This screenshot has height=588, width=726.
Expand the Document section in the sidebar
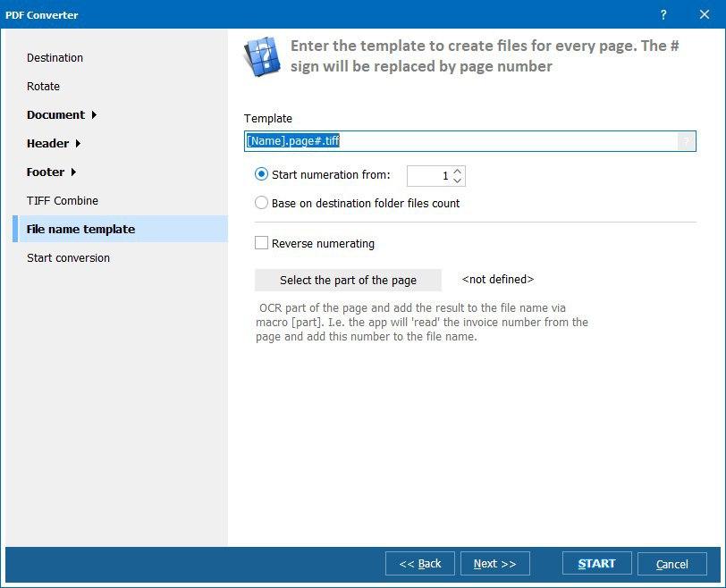pos(57,114)
